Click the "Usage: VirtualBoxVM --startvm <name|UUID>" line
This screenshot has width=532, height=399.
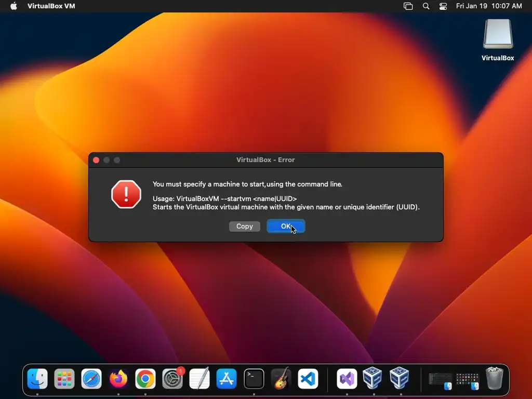(224, 199)
